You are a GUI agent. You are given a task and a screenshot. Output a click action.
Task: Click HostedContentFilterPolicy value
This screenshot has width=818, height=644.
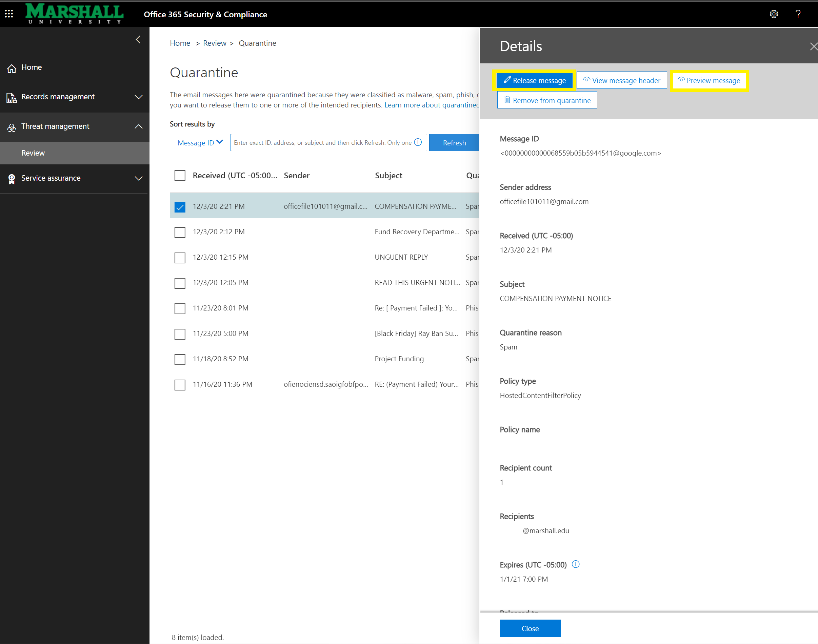click(x=540, y=395)
